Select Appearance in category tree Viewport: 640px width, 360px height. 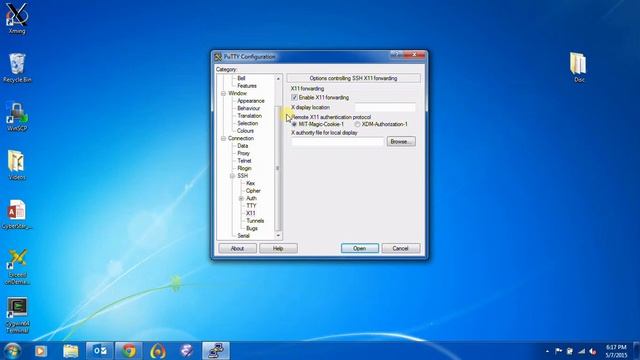pos(251,101)
